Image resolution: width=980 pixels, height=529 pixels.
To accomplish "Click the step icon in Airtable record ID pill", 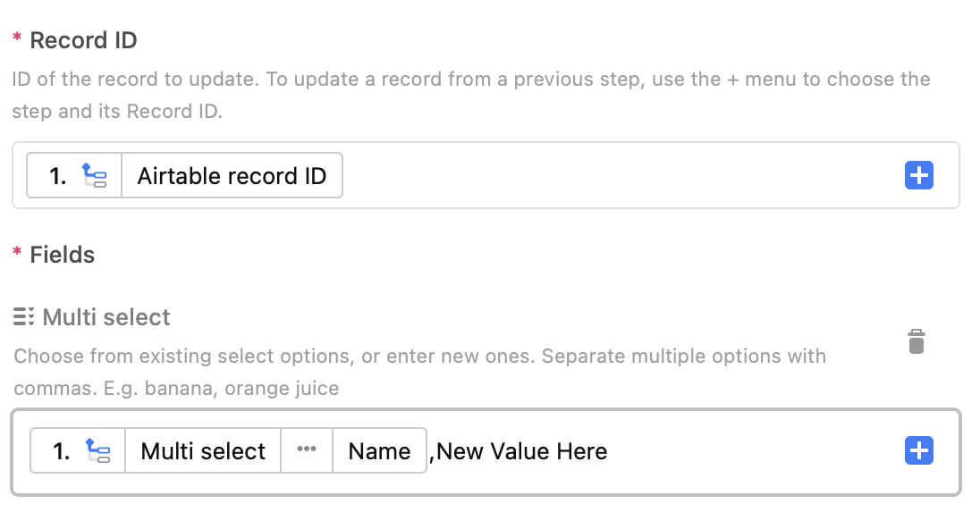I will 95,175.
